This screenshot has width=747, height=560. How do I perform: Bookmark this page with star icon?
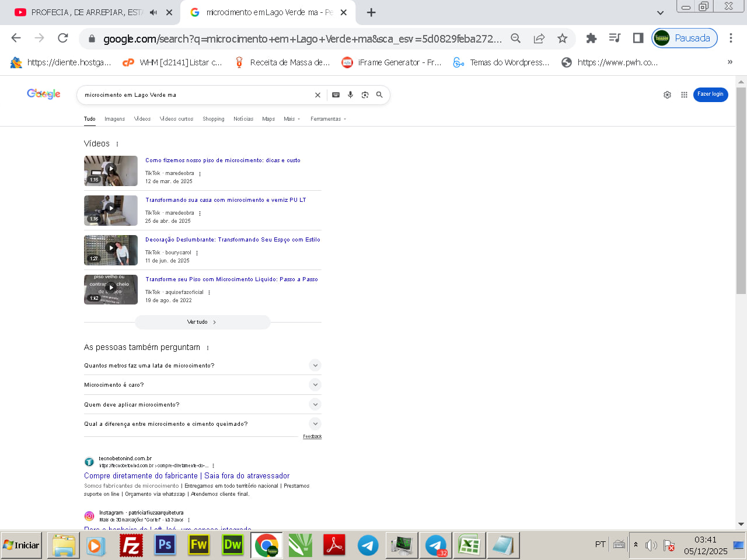coord(562,38)
